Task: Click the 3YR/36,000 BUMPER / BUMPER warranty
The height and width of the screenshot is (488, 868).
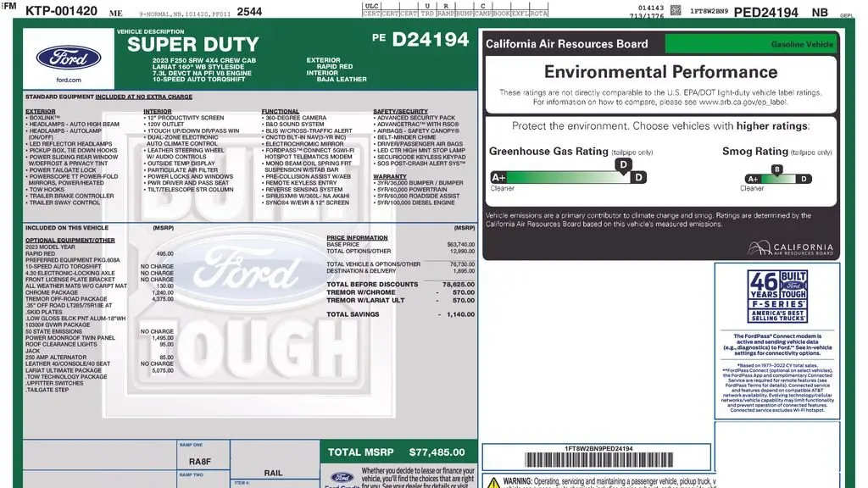Action: click(419, 183)
